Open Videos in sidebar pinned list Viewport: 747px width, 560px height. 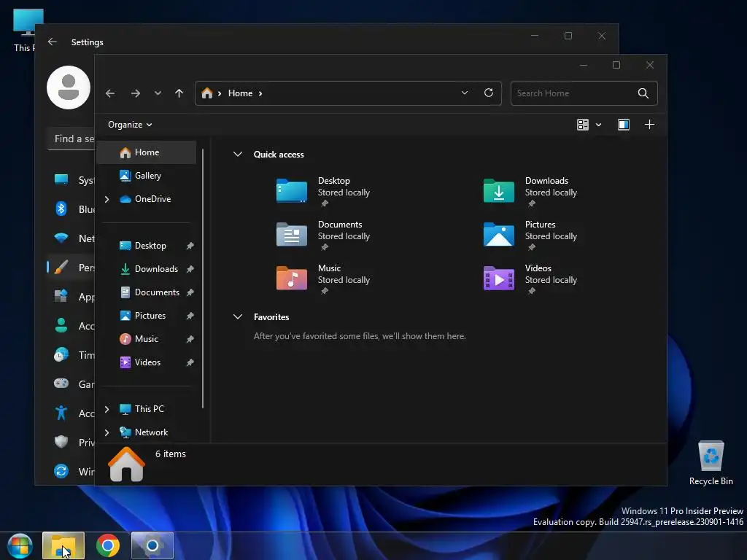[147, 362]
